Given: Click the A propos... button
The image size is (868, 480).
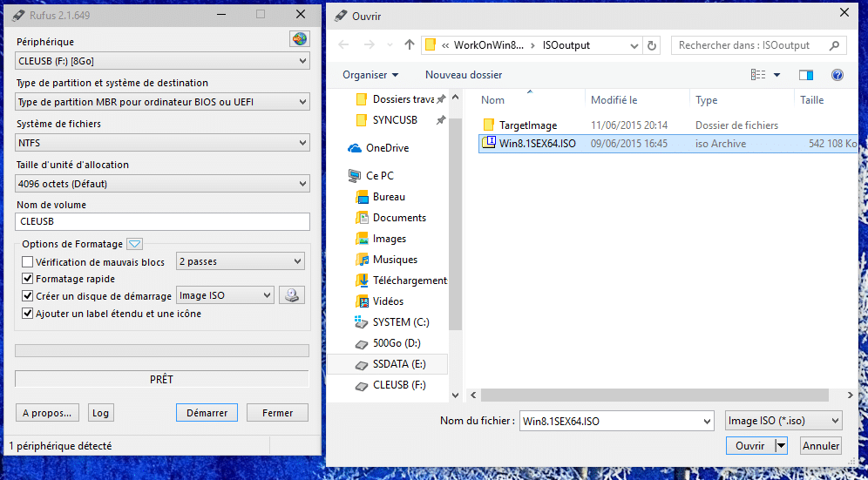Looking at the screenshot, I should coord(47,412).
